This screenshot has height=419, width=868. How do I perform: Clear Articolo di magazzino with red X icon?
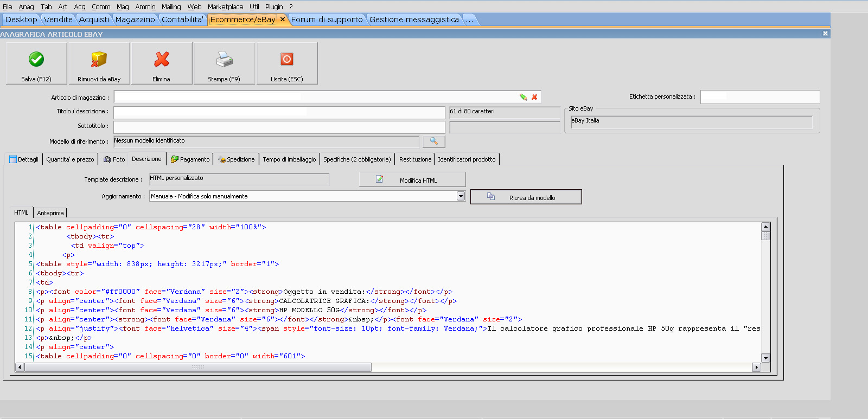[534, 97]
